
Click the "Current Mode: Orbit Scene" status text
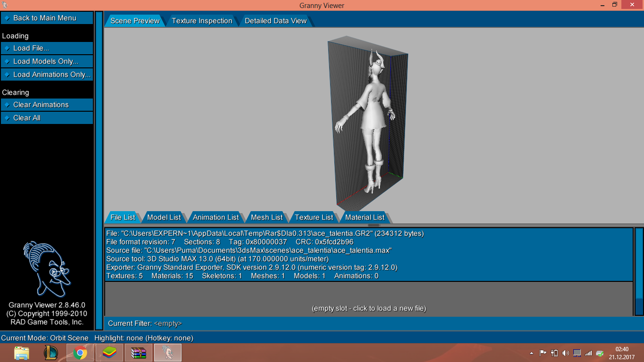(x=45, y=338)
